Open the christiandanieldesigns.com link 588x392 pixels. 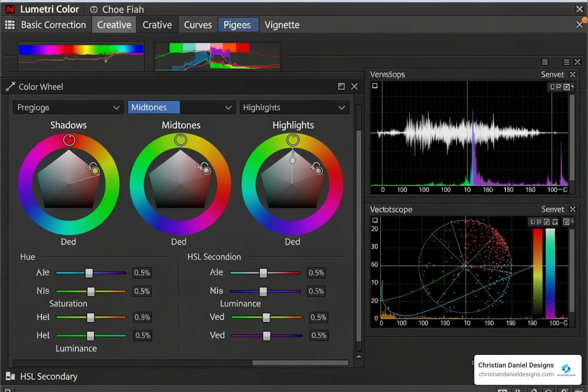[516, 374]
